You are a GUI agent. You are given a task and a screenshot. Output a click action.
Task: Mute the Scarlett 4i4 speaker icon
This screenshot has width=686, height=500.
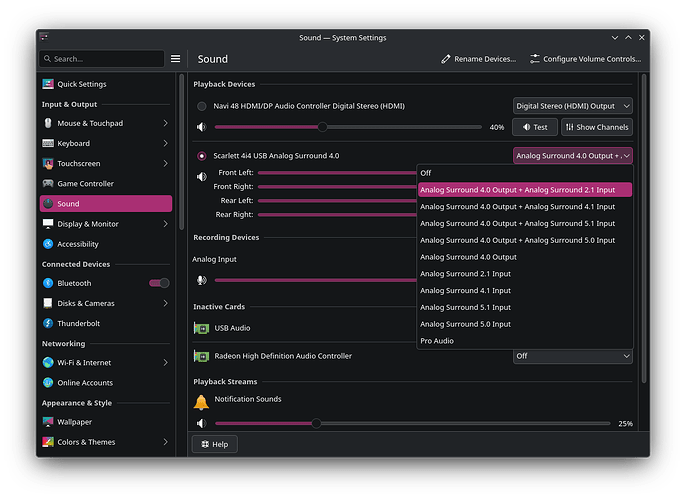[x=201, y=177]
